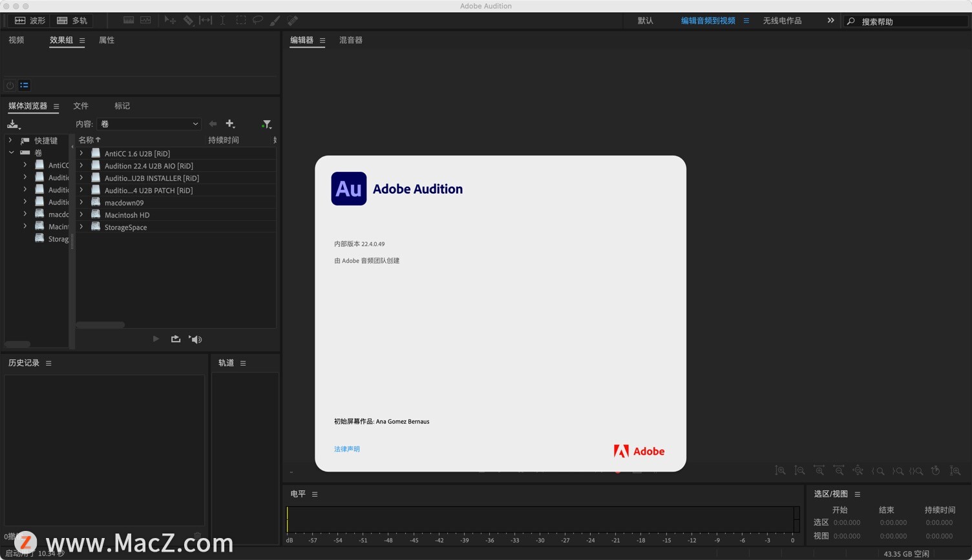Click zoom out full icon

click(858, 471)
